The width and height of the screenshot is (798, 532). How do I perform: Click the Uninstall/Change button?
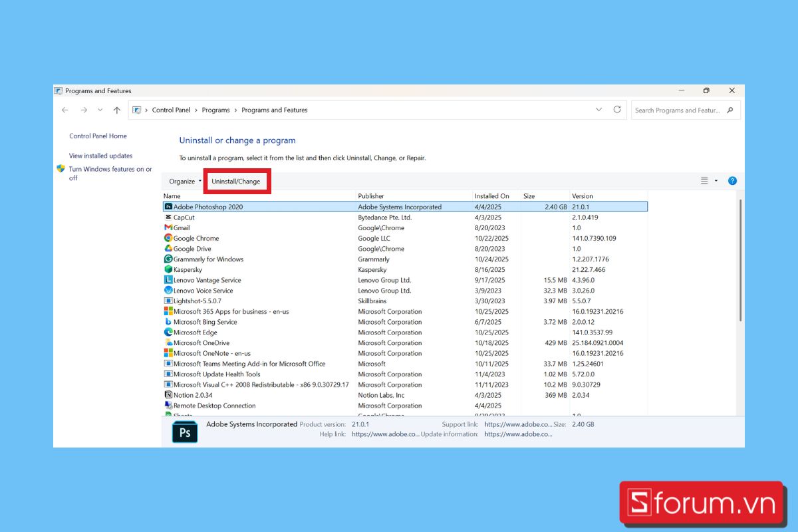236,182
